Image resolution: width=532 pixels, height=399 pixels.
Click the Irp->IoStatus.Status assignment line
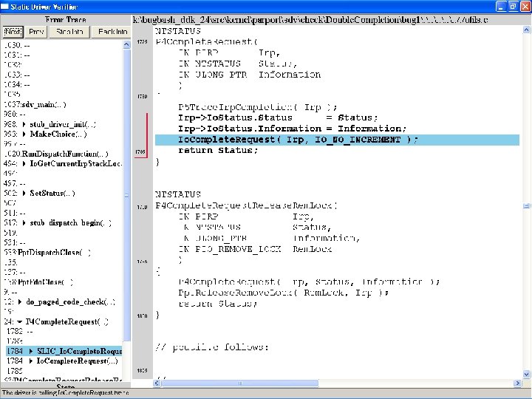[278, 117]
